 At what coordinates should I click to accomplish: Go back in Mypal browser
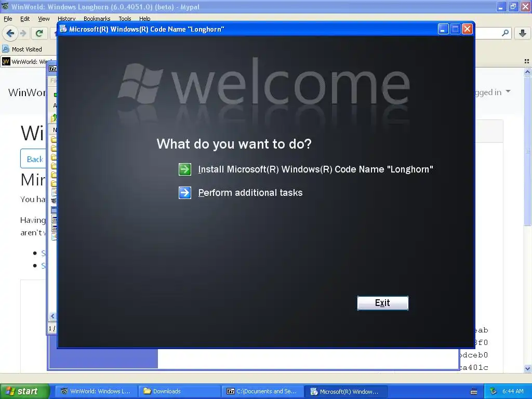pos(10,33)
